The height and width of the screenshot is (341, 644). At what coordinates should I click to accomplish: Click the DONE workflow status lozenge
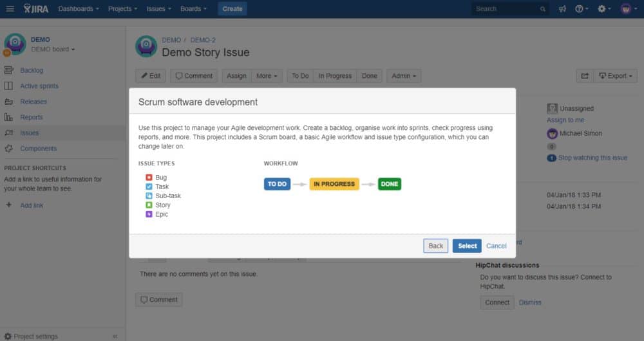(x=390, y=184)
